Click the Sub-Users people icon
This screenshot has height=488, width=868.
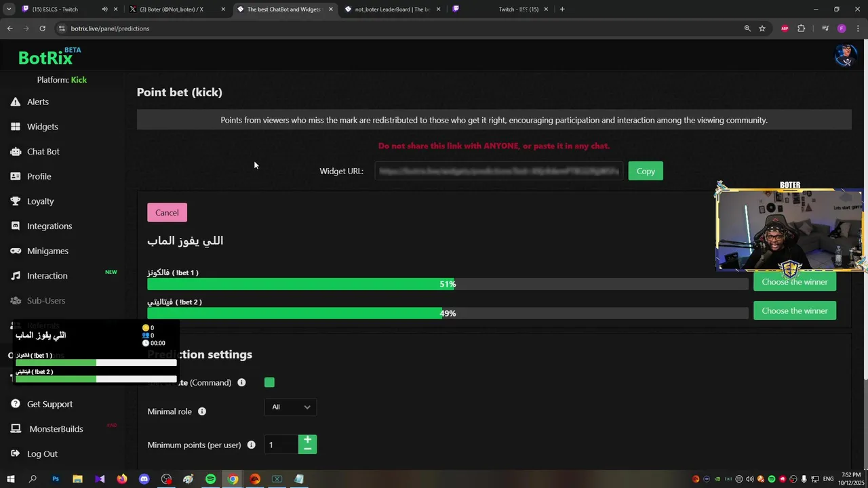point(15,301)
